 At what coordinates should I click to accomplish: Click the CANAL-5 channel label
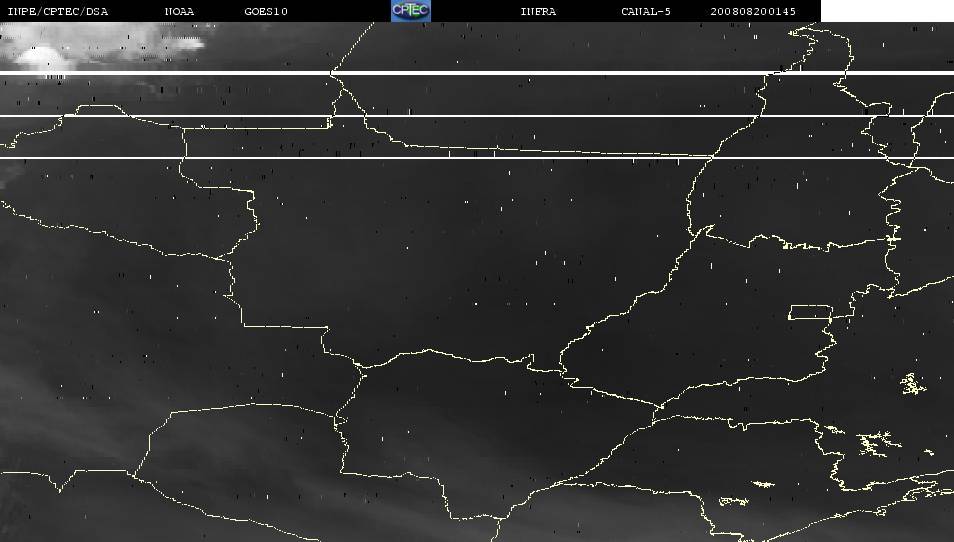point(646,12)
